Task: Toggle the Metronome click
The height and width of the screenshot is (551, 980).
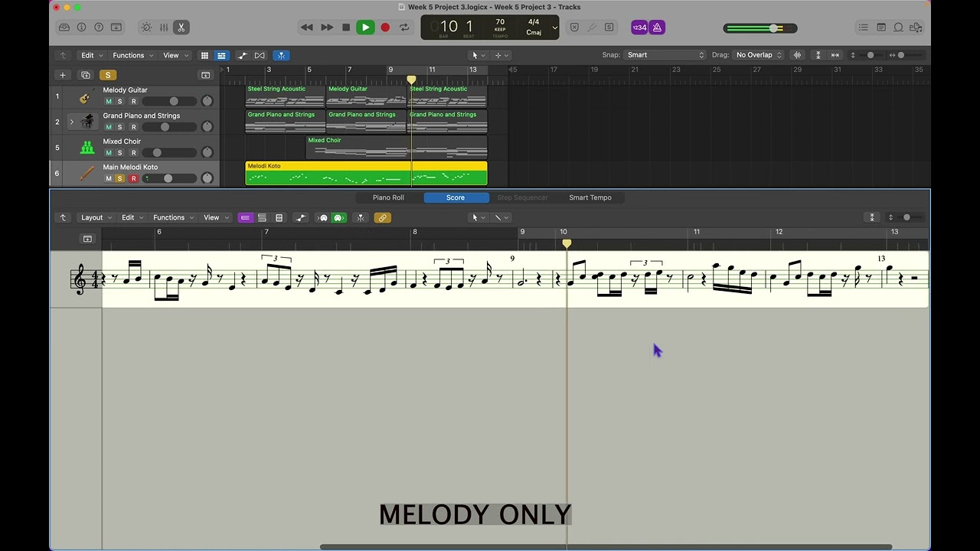Action: (657, 28)
